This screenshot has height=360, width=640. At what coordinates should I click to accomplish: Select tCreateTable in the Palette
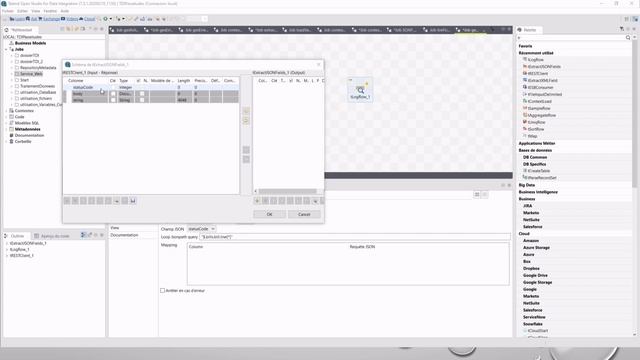(538, 171)
